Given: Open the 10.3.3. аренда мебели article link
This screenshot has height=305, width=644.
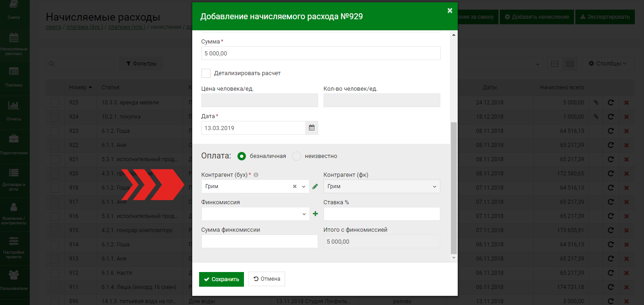Looking at the screenshot, I should [x=130, y=103].
